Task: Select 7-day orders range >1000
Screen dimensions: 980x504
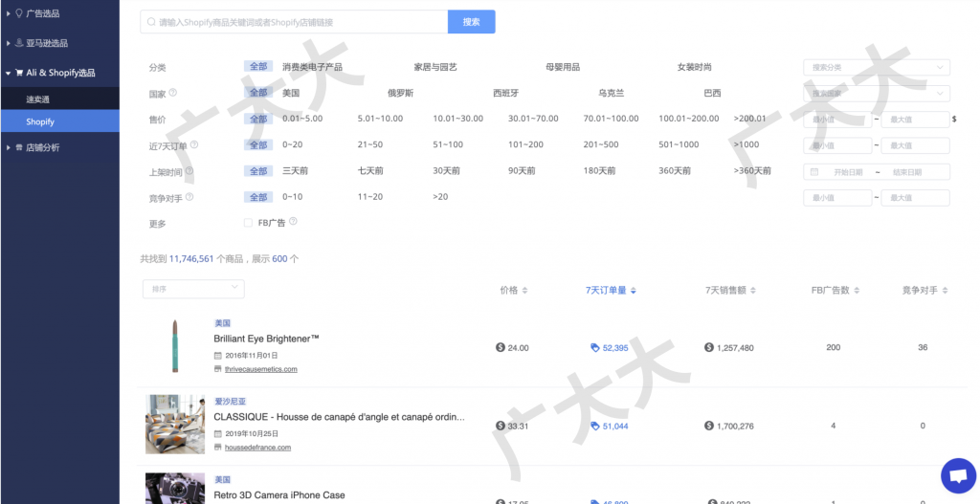Action: click(x=746, y=144)
